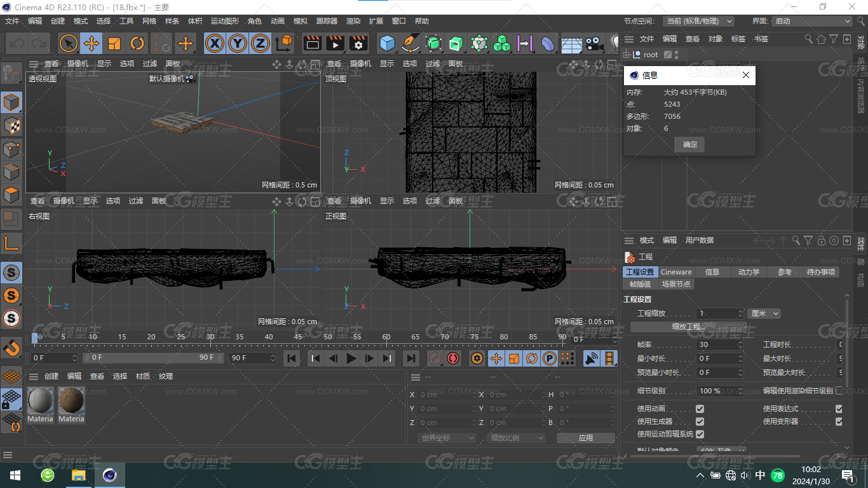
Task: Toggle the X axis lock
Action: pyautogui.click(x=215, y=43)
